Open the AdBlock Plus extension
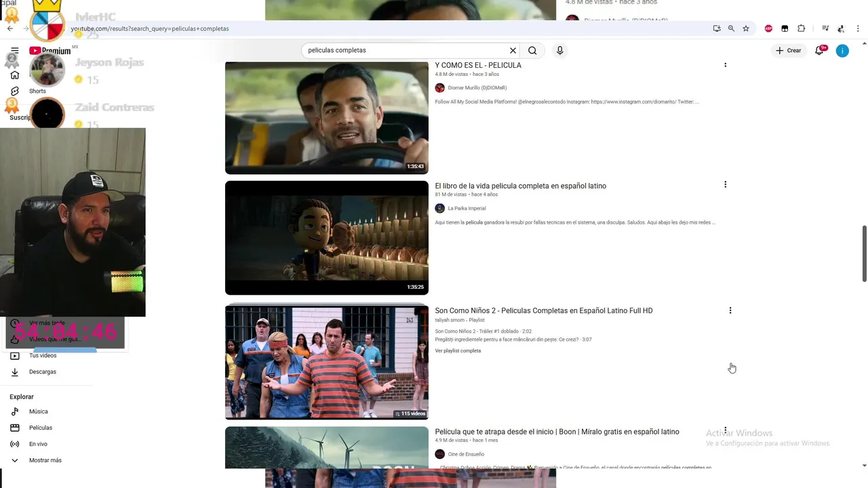This screenshot has width=868, height=488. 768,28
